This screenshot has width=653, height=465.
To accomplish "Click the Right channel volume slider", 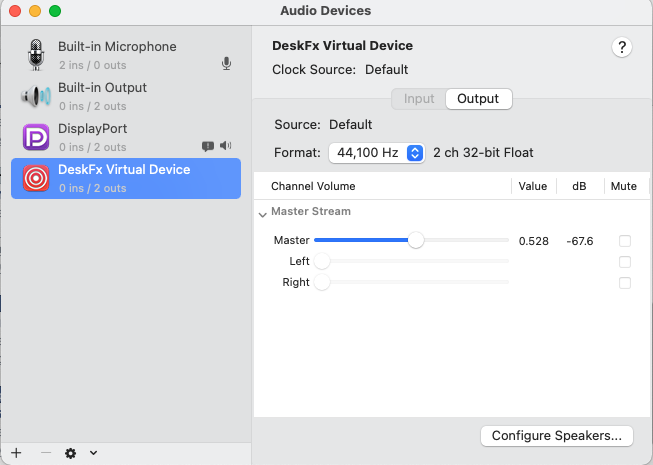I will (411, 282).
